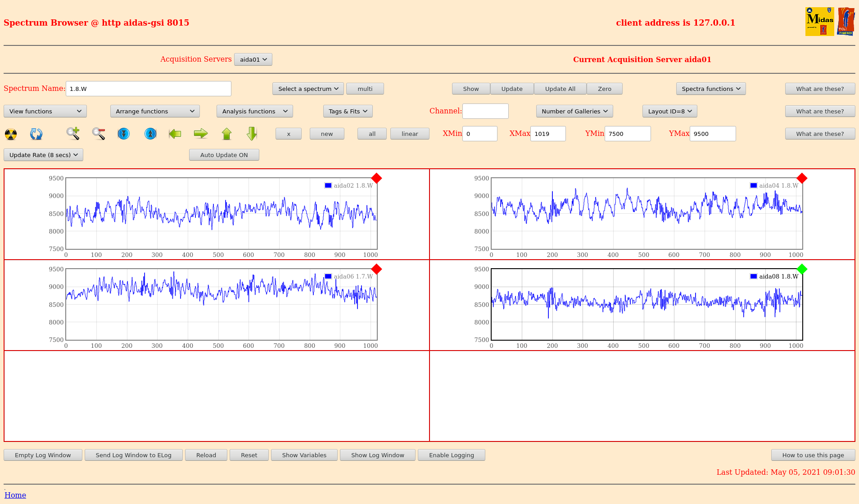
Task: Open the Update Rate (8 secs) dropdown
Action: 43,155
